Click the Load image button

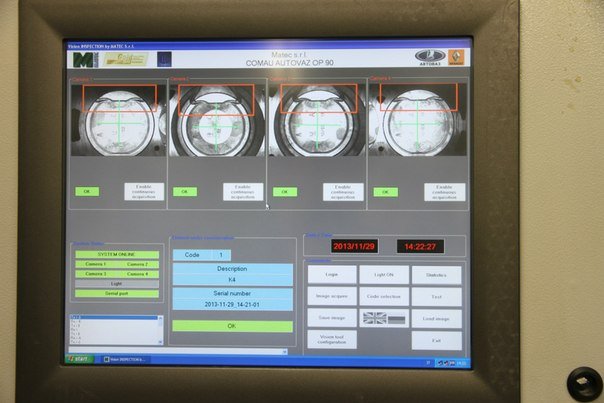(x=436, y=319)
